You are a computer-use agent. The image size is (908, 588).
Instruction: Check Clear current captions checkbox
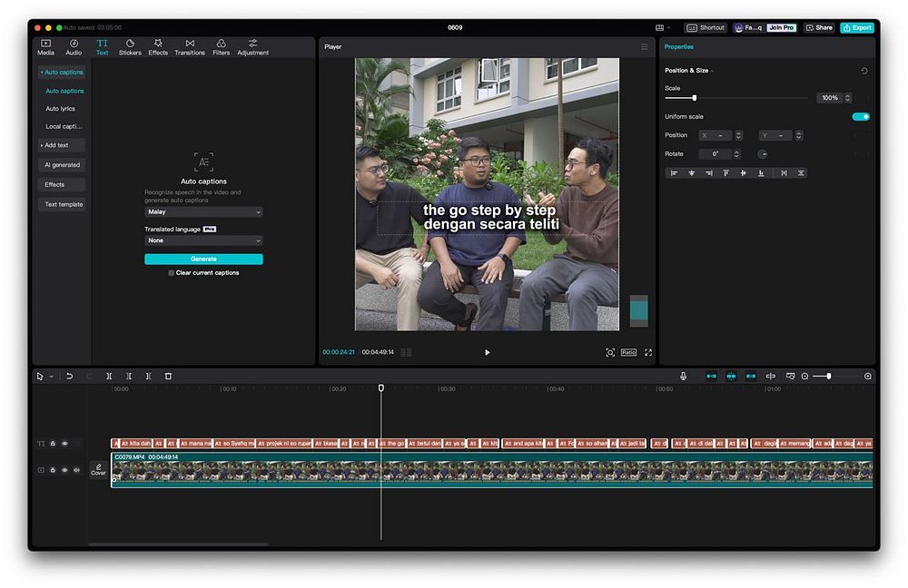(171, 273)
